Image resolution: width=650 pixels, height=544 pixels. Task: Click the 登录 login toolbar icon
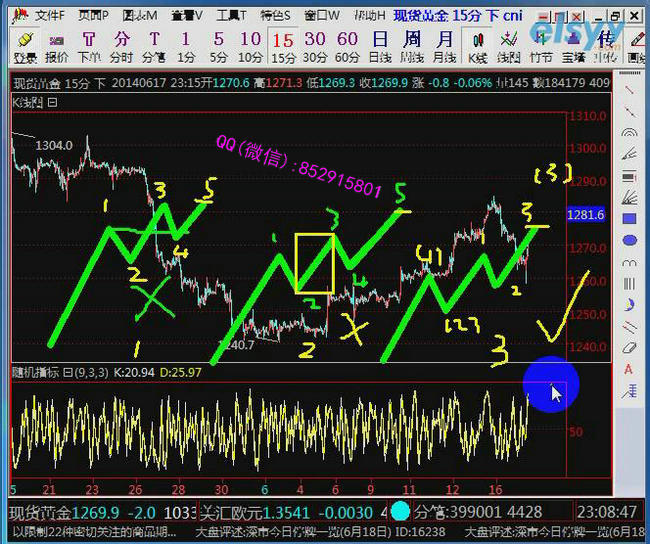tap(24, 45)
